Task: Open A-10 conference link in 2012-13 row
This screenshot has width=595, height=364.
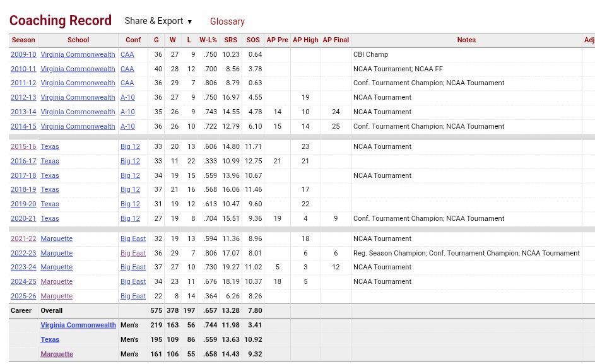Action: pyautogui.click(x=127, y=97)
